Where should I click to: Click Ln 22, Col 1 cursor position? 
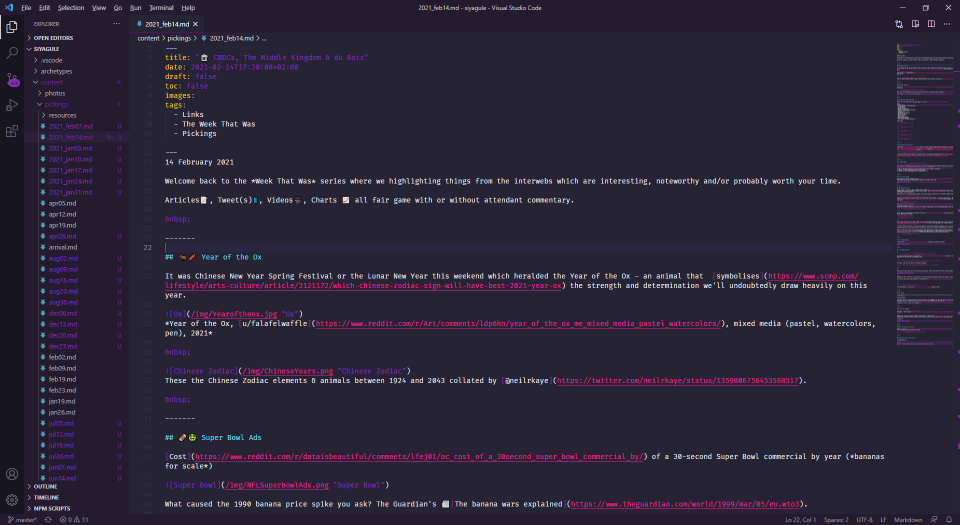(x=800, y=519)
